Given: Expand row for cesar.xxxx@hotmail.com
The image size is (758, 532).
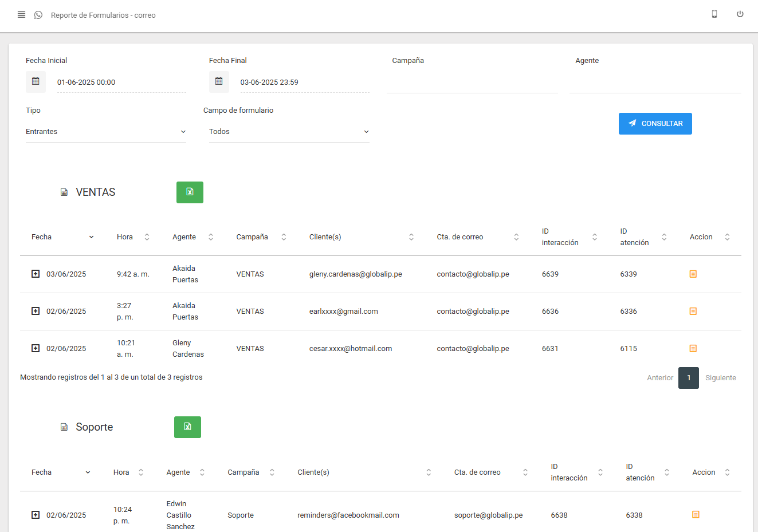Looking at the screenshot, I should coord(36,348).
